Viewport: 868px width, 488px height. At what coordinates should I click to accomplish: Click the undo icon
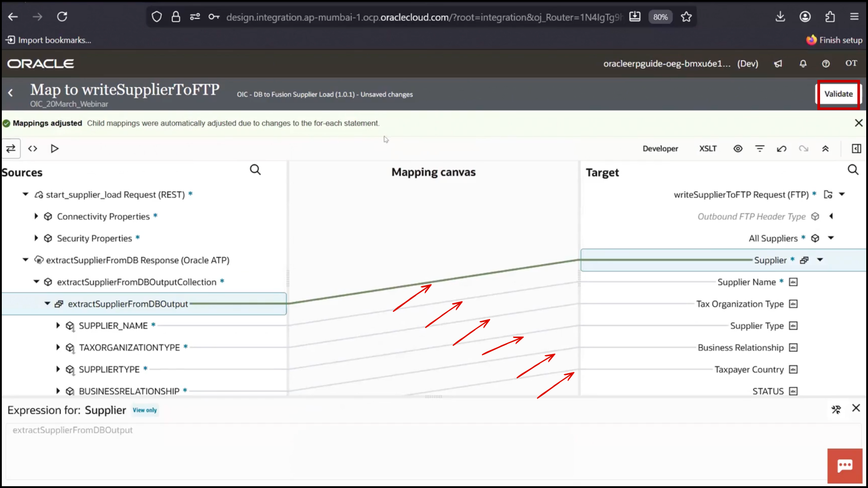[782, 149]
